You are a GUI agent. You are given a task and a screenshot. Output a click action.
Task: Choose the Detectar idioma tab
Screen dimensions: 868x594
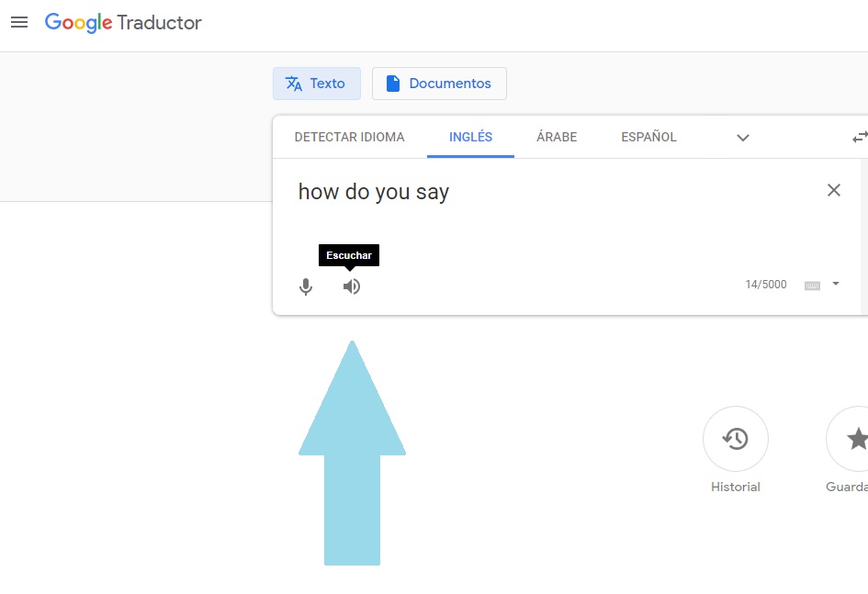point(349,137)
